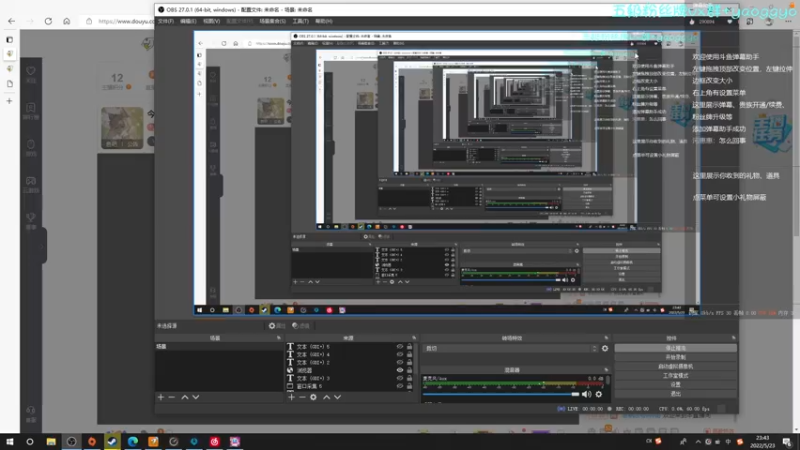Image resolution: width=800 pixels, height=450 pixels.
Task: Open 场景集合(S) menu in OBS
Action: 272,21
